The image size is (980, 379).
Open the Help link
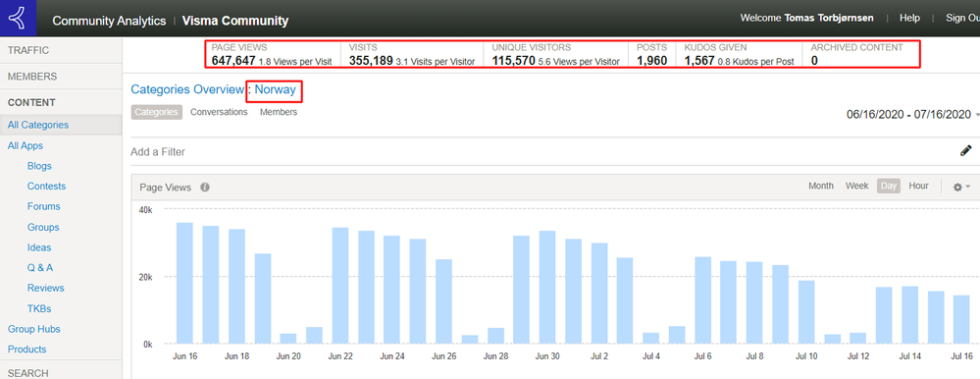click(x=909, y=18)
